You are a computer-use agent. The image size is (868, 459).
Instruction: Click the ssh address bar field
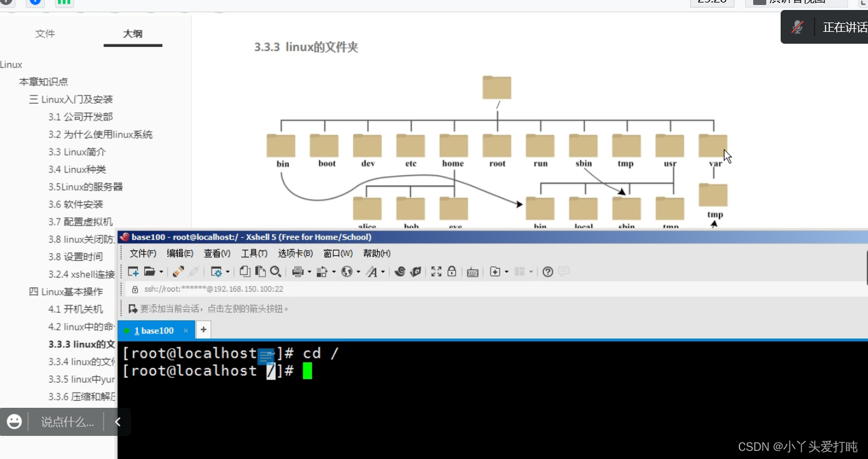[x=496, y=289]
